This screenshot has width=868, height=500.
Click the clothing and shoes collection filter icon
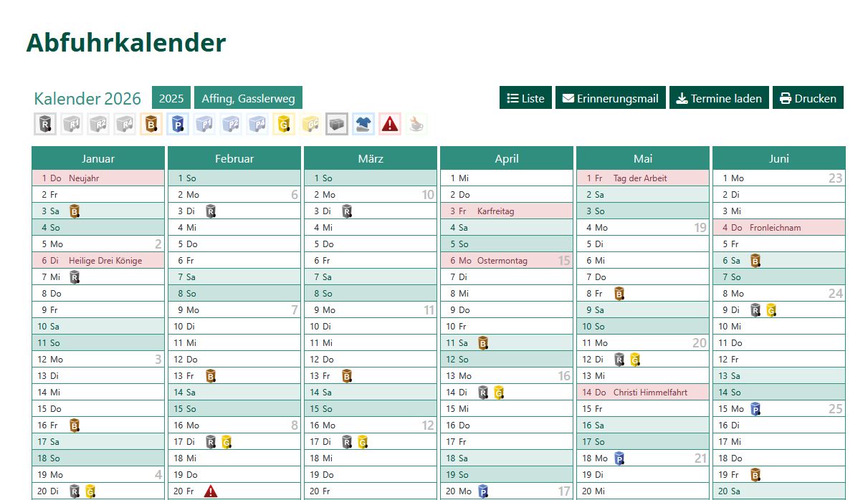pos(363,124)
